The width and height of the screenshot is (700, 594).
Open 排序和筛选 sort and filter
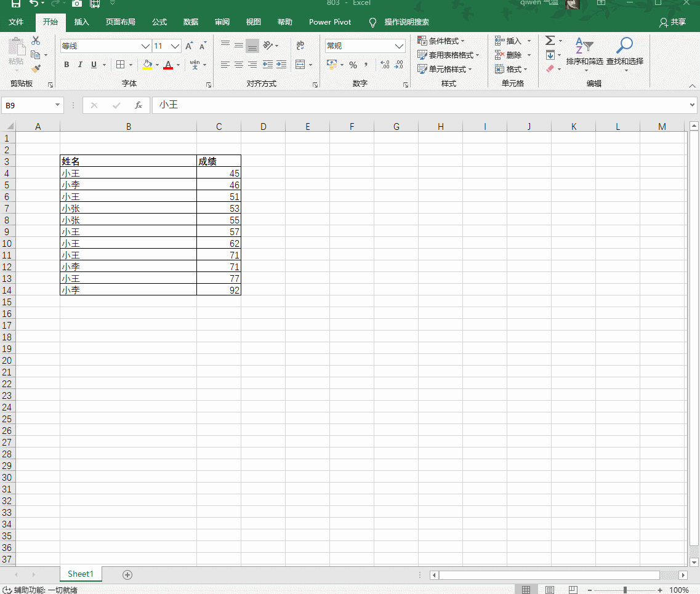pos(584,54)
